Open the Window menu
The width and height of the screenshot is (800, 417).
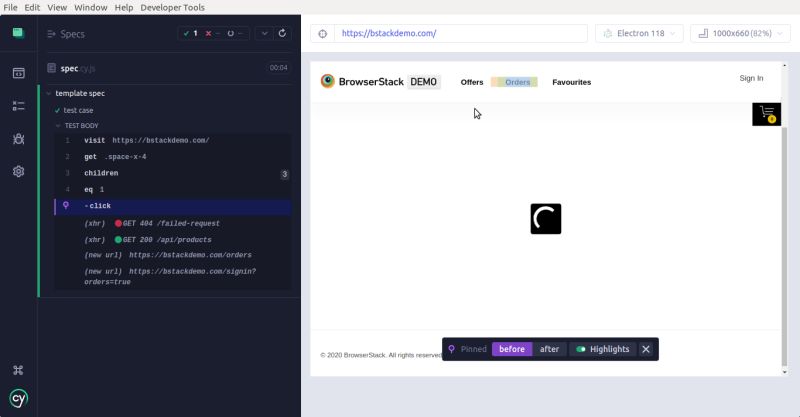91,7
